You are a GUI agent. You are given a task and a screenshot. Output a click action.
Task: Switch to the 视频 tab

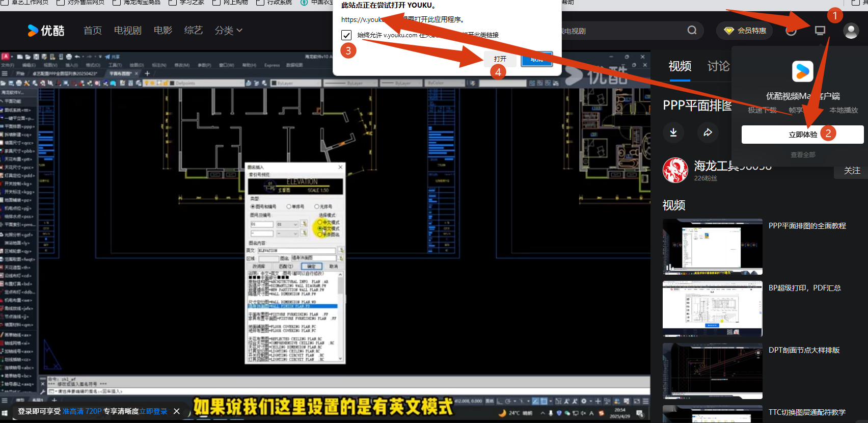click(x=680, y=66)
